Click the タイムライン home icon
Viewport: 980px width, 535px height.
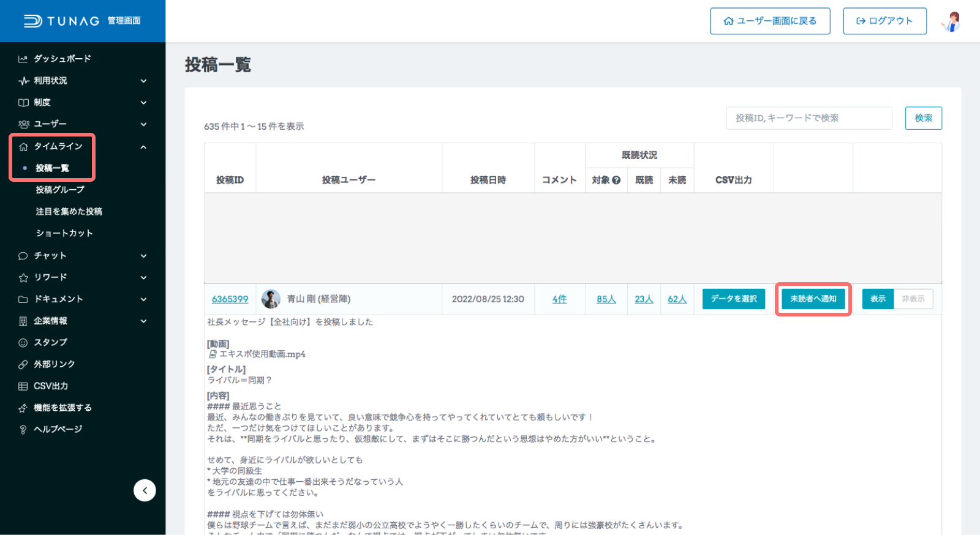coord(23,146)
